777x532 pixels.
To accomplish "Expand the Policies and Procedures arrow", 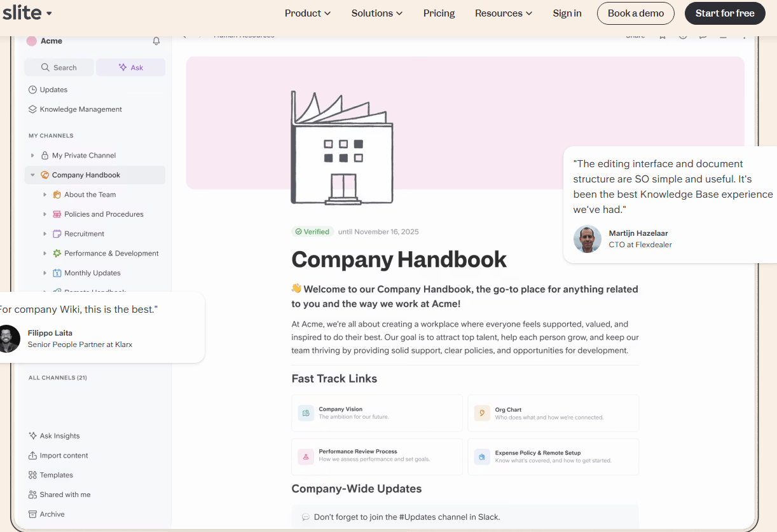I will [45, 214].
